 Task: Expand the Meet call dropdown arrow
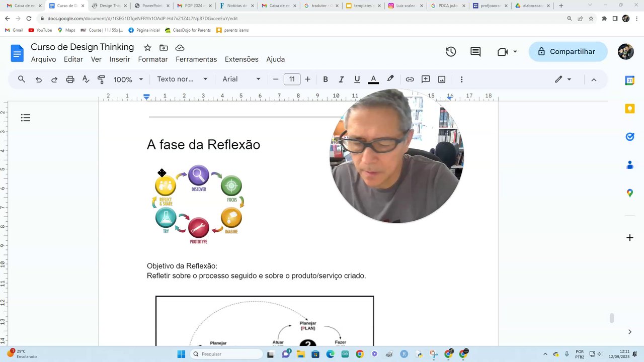(515, 52)
